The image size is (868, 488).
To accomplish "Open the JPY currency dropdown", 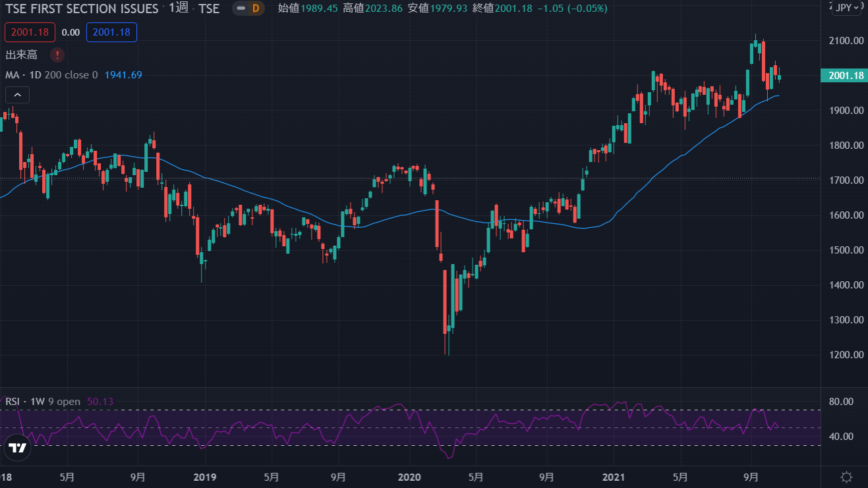I will 847,8.
